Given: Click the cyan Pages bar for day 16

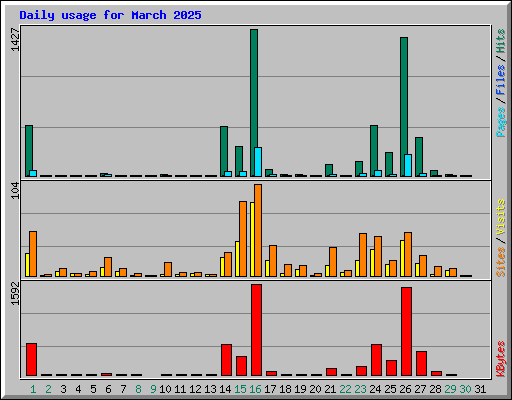Looking at the screenshot, I should click(258, 162).
